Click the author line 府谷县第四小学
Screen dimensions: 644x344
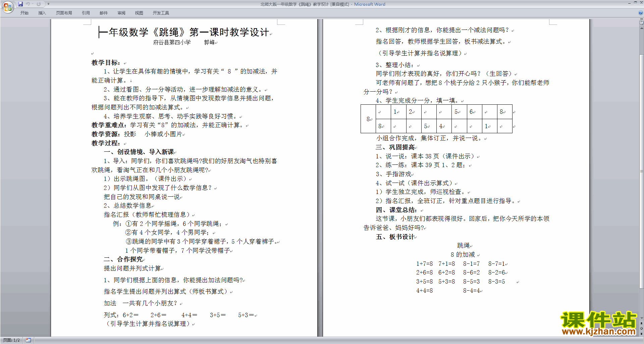click(172, 42)
